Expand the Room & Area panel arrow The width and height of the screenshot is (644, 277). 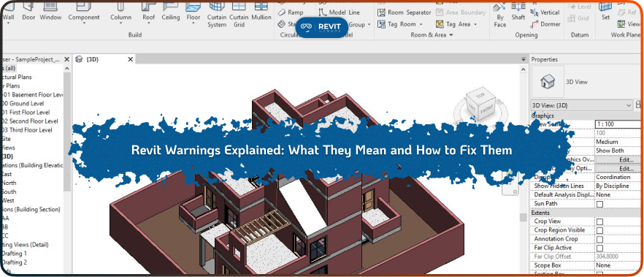451,35
